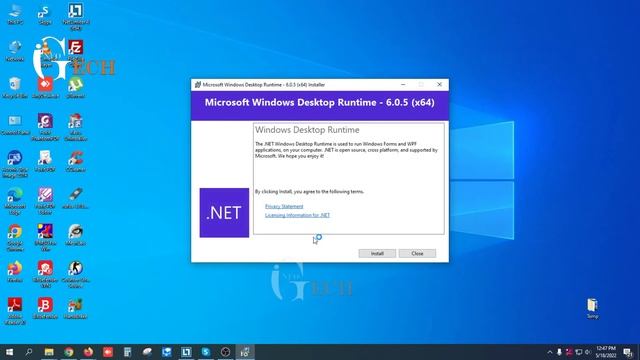Open Skype from the taskbar
Screen dimensions: 640x360
pos(206,352)
